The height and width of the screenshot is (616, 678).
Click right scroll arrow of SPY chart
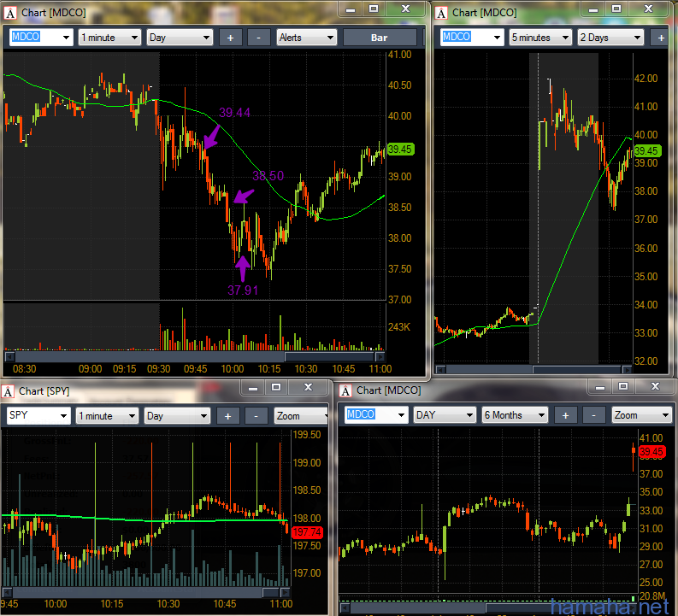point(285,592)
